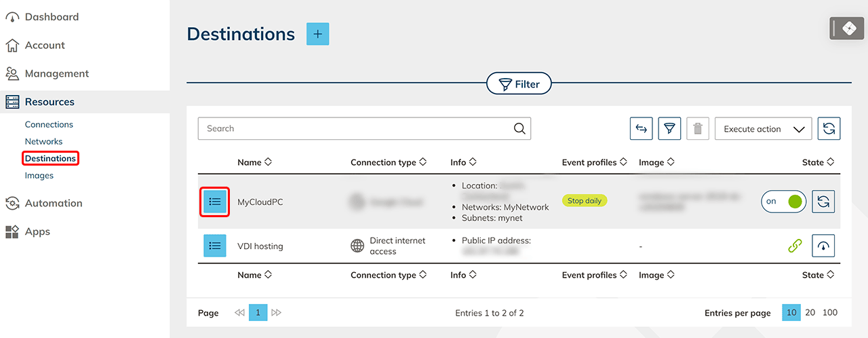Viewport: 868px width, 338px height.
Task: Select 20 entries per page
Action: (810, 312)
